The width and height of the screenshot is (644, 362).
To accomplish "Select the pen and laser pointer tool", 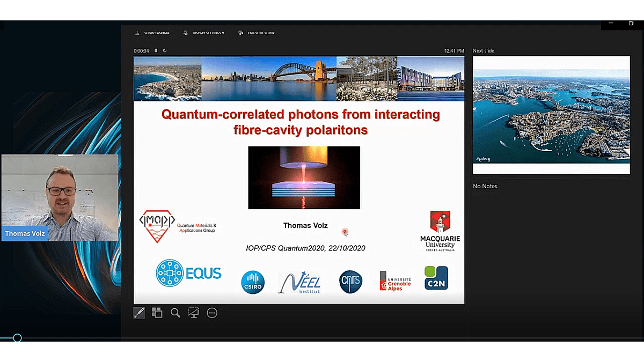I will pos(139,313).
